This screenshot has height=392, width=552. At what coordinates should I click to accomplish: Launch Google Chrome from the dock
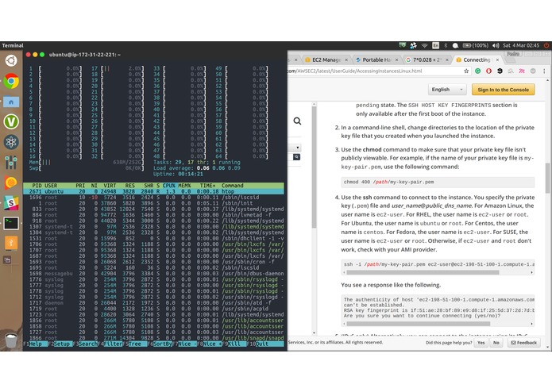coord(11,81)
